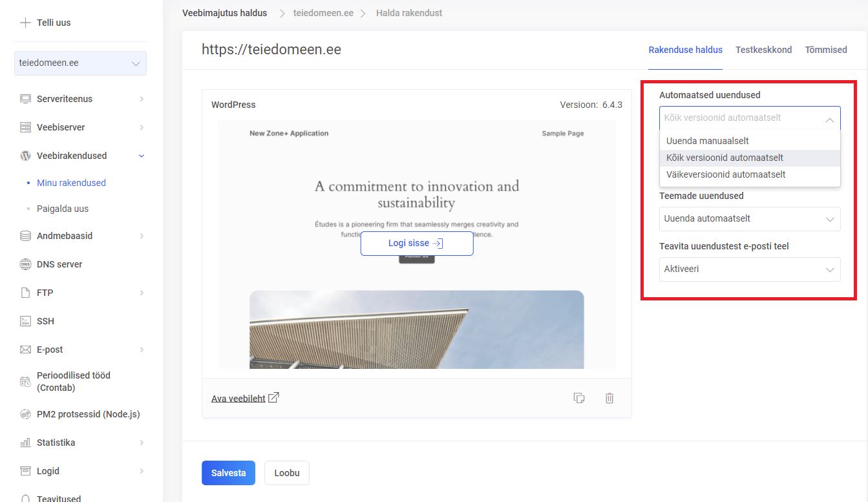Image resolution: width=868 pixels, height=502 pixels.
Task: Open the teiedomeen.ee domain selector
Action: pyautogui.click(x=80, y=63)
